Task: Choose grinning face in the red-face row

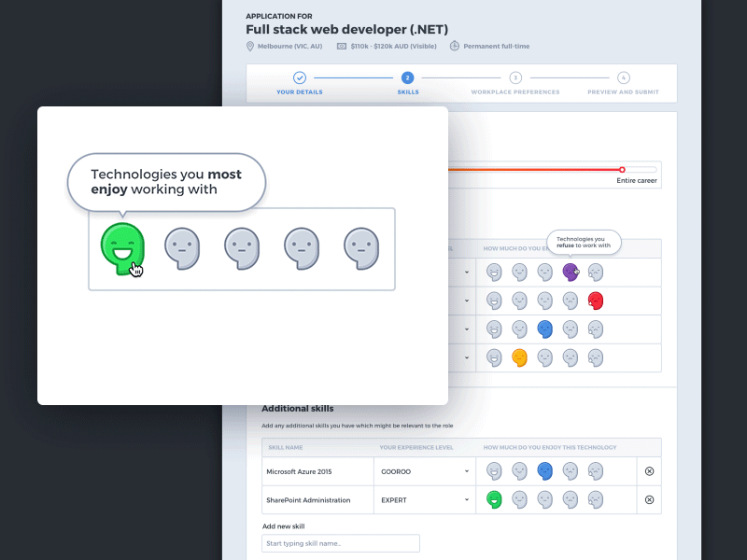Action: (494, 301)
